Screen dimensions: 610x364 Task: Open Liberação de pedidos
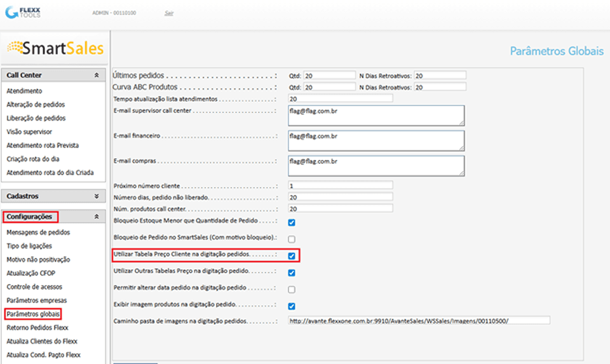pyautogui.click(x=36, y=118)
